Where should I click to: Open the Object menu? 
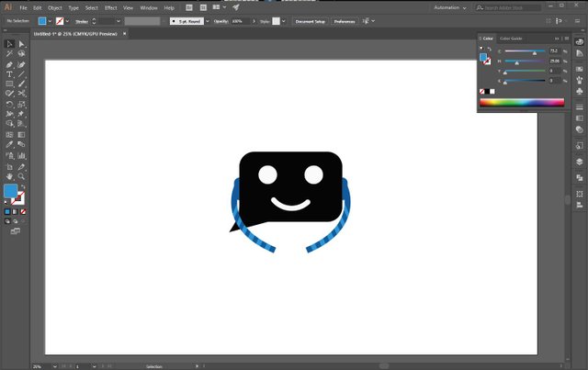(x=55, y=7)
